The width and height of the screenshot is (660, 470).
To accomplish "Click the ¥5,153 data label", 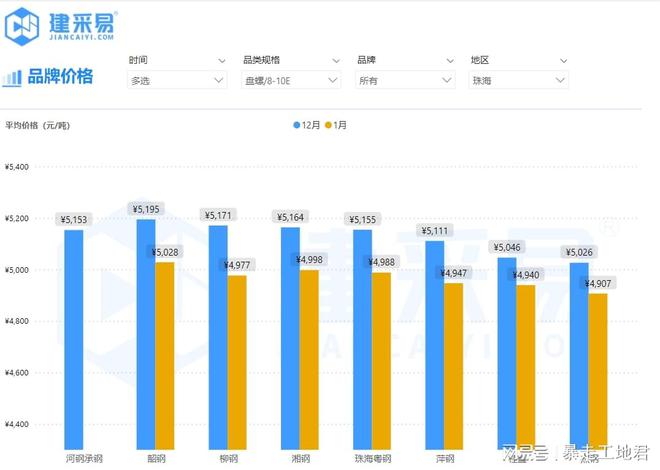I will click(74, 220).
